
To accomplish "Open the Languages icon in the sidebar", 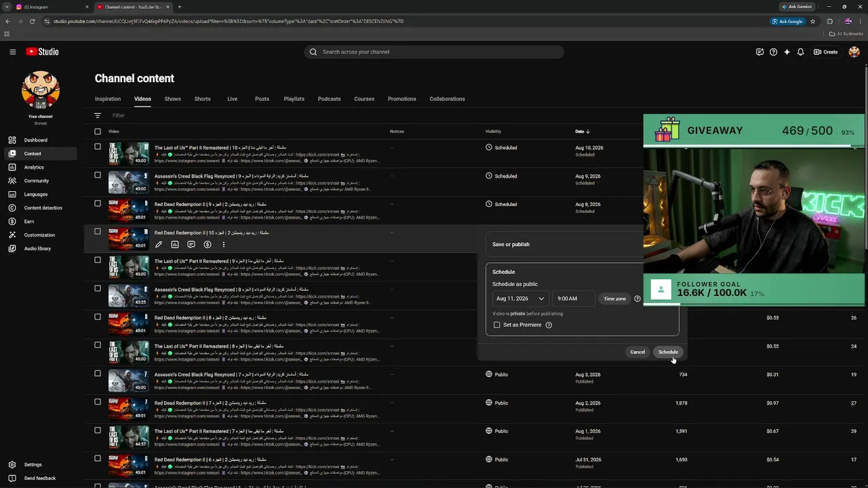I will (12, 195).
